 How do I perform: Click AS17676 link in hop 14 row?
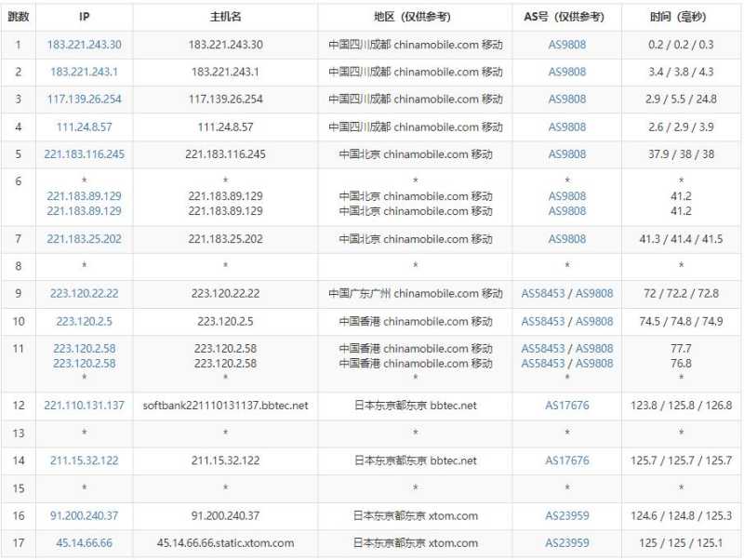[x=567, y=460]
